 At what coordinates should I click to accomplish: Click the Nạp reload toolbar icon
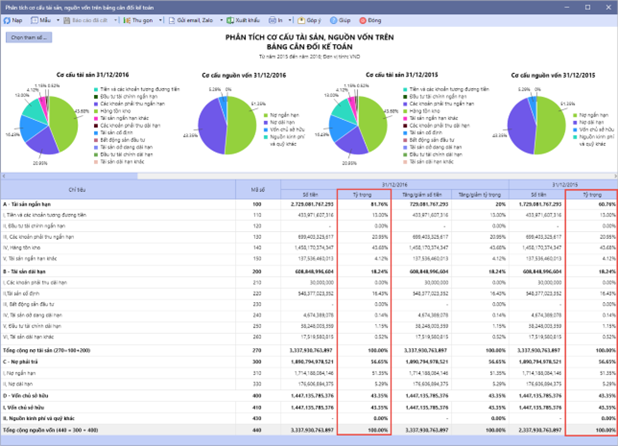(7, 19)
